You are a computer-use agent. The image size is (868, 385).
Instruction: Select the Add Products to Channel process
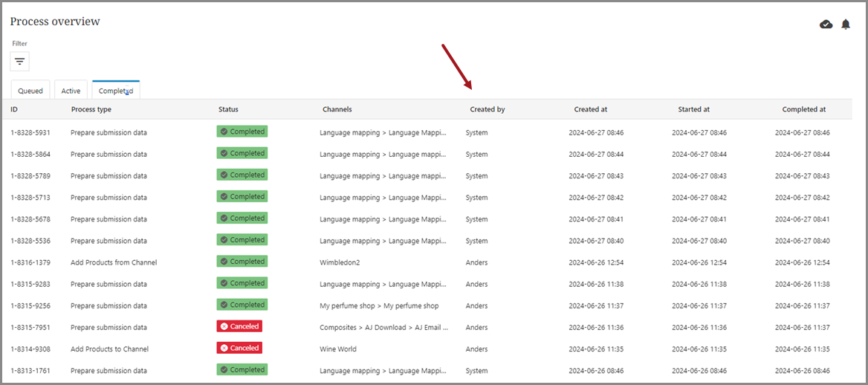(109, 349)
